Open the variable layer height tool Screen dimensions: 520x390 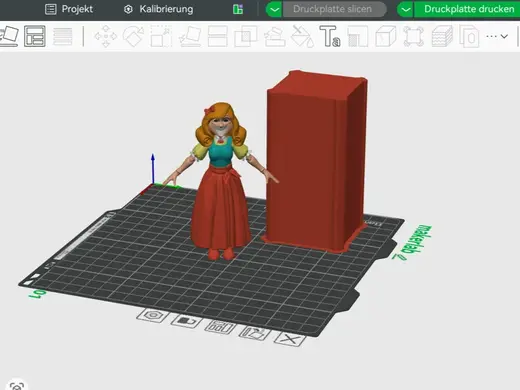click(x=62, y=36)
